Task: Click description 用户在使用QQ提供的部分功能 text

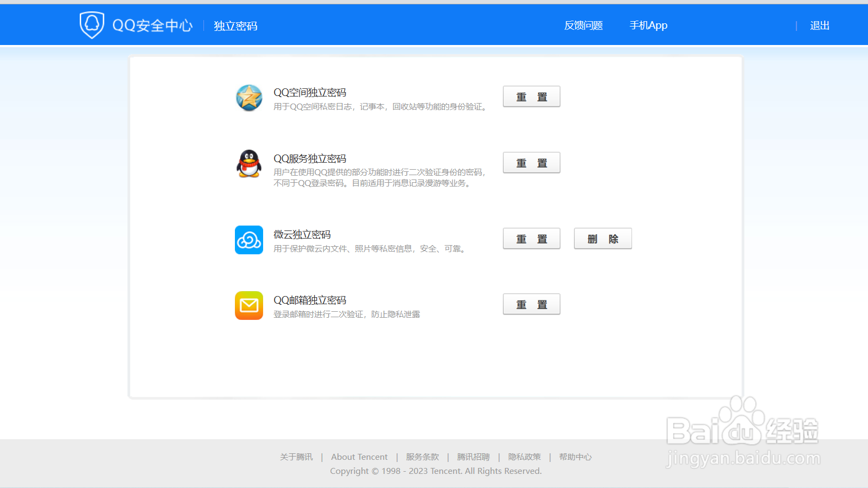Action: pyautogui.click(x=380, y=178)
